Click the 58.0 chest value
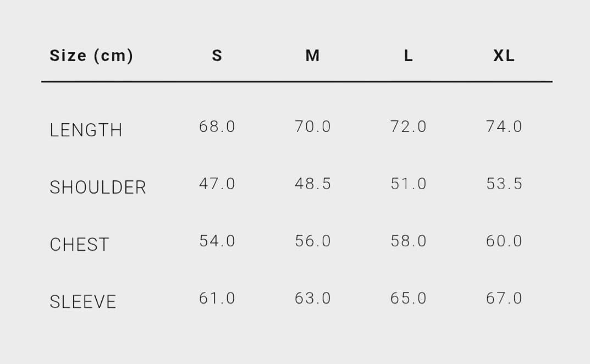590x364 pixels. 409,241
